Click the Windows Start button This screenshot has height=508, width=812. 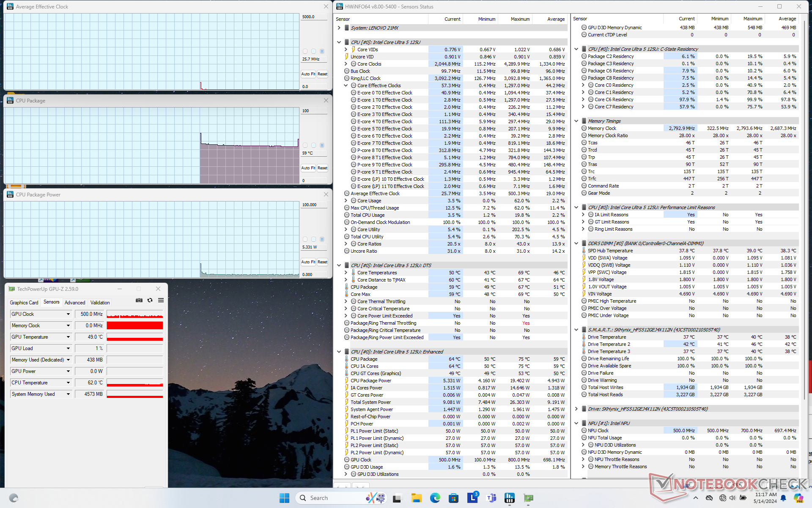[284, 498]
